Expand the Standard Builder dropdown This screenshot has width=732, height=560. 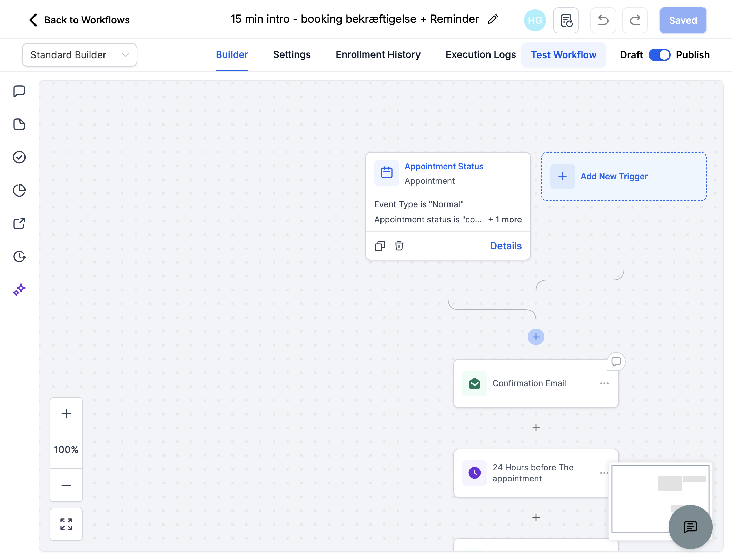click(x=80, y=55)
